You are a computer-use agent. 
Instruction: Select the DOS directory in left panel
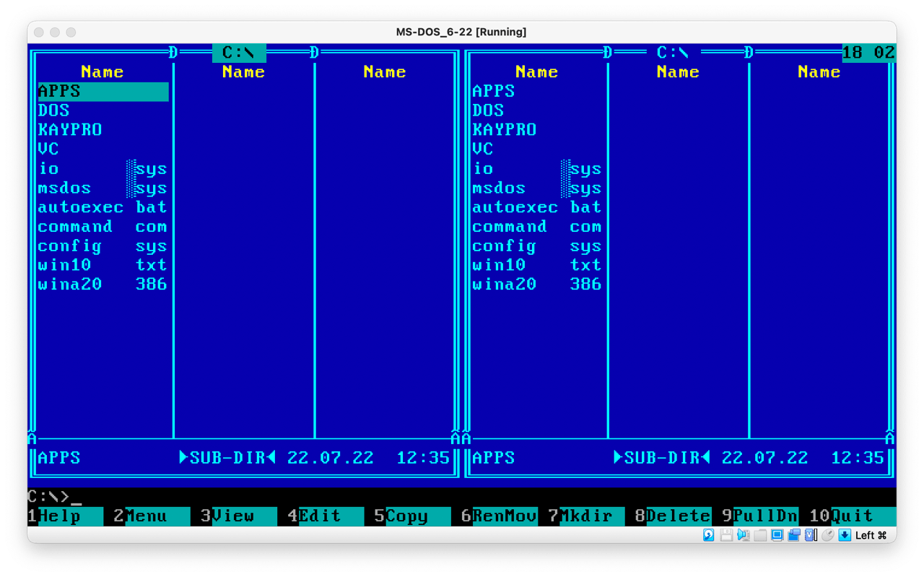(103, 110)
